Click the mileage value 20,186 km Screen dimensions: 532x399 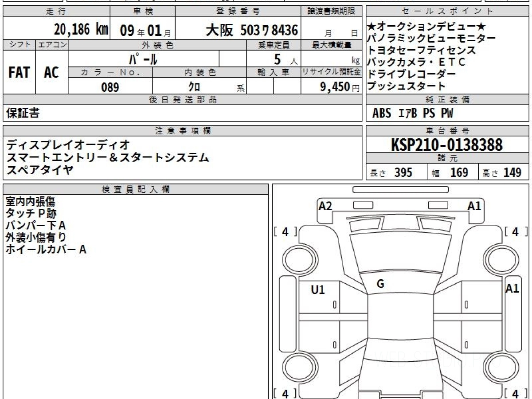[x=81, y=30]
